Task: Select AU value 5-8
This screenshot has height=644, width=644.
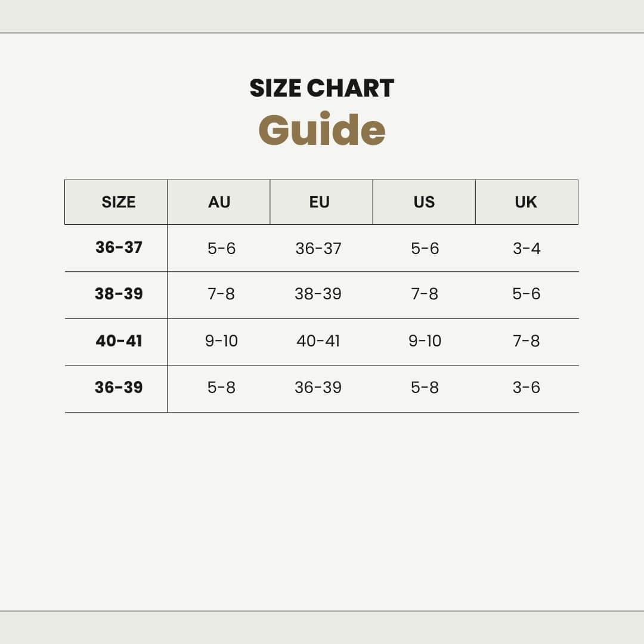Action: coord(221,387)
